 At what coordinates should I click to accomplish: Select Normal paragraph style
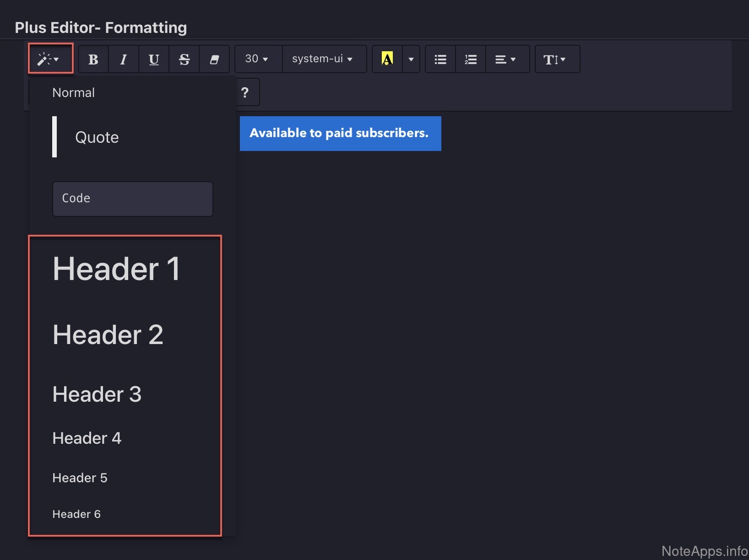pyautogui.click(x=74, y=93)
